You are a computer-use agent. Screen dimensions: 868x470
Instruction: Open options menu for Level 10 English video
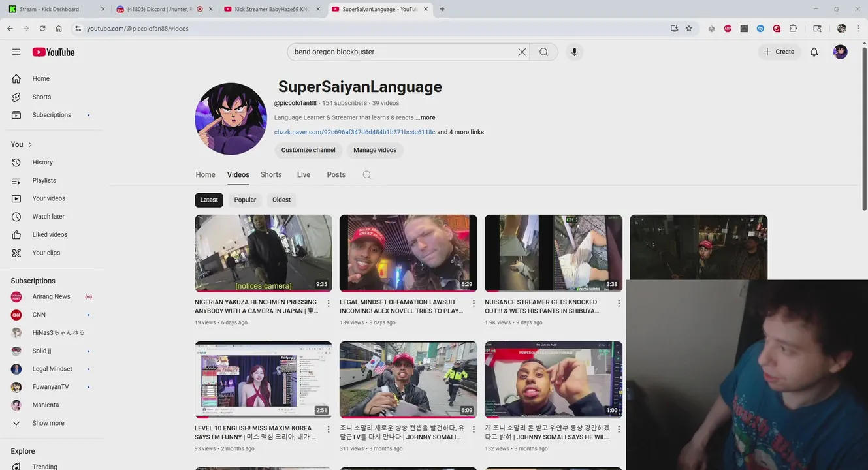pyautogui.click(x=329, y=430)
